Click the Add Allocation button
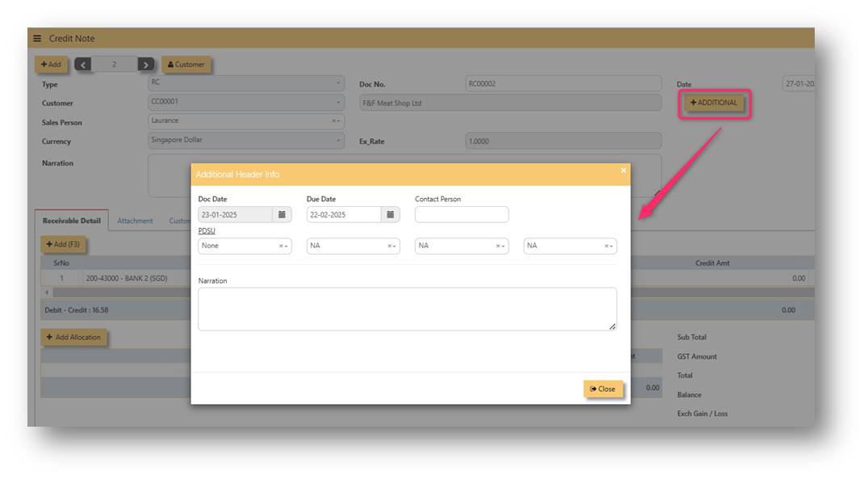 pyautogui.click(x=73, y=337)
